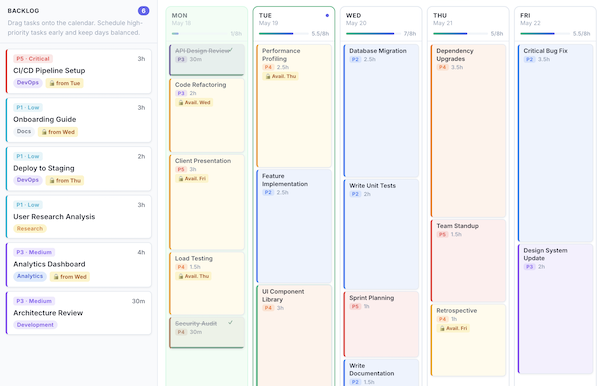
Task: Click the completed checkmark on Security Audit
Action: tap(230, 323)
